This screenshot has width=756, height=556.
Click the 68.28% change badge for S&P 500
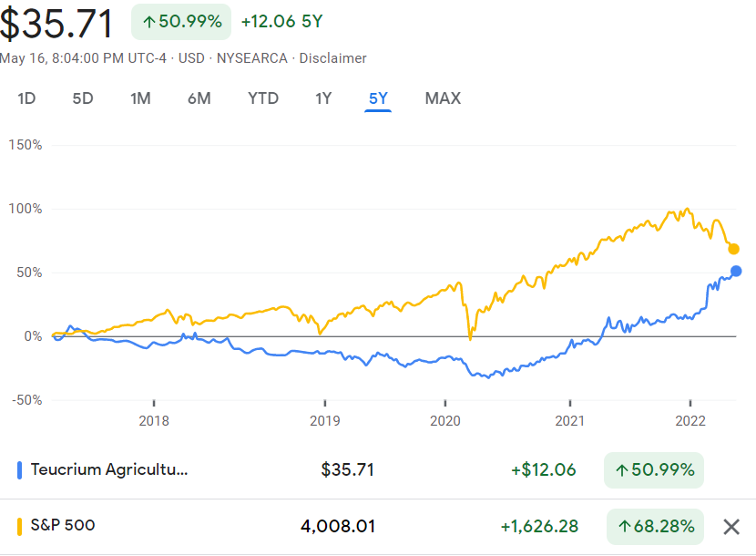point(655,526)
